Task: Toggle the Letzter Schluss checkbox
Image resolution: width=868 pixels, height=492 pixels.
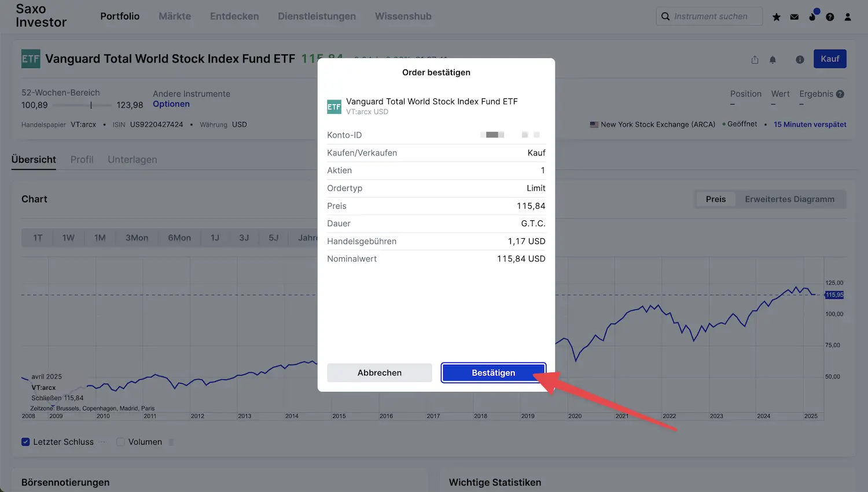Action: tap(25, 442)
